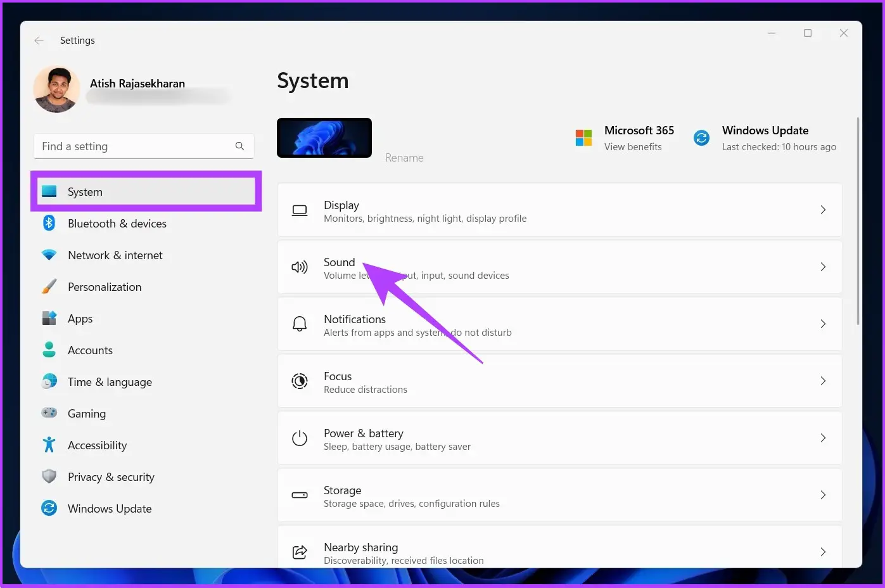The image size is (885, 588).
Task: Click the Power & battery icon
Action: 299,438
